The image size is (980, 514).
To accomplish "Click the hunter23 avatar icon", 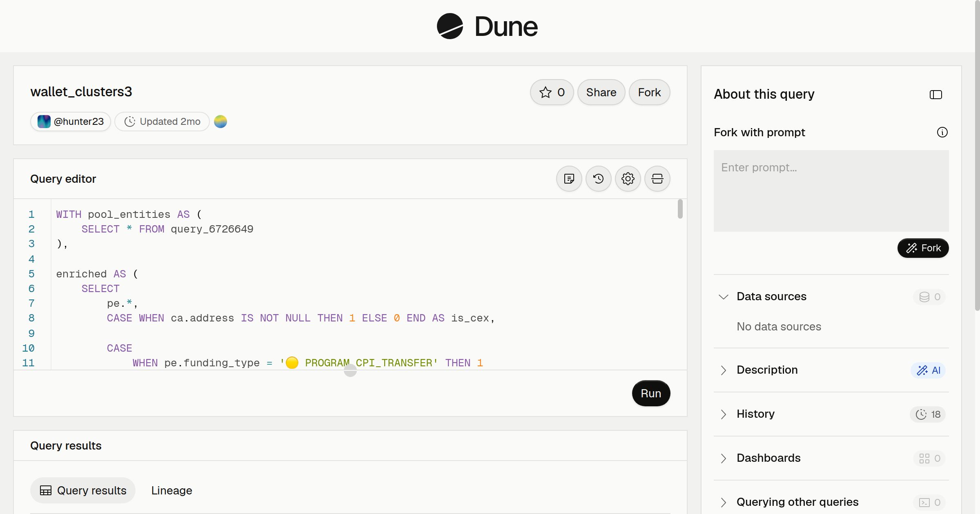I will click(44, 122).
